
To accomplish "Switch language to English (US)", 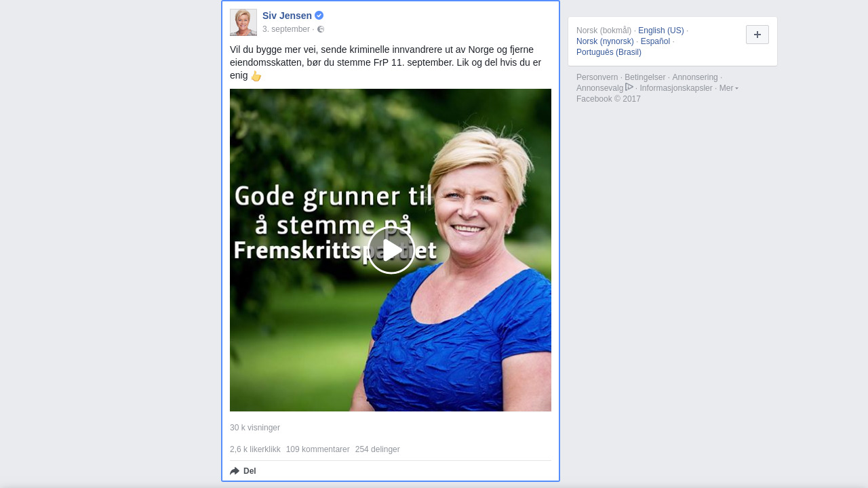I will (661, 30).
